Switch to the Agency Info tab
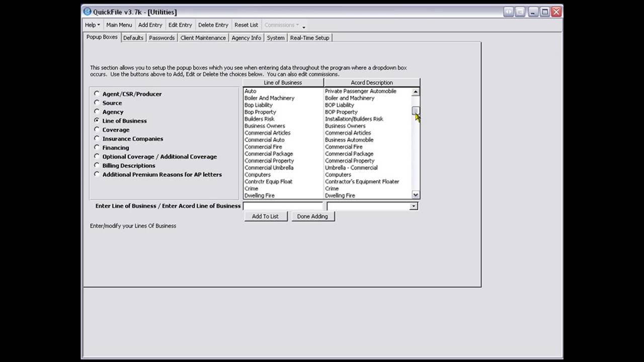Viewport: 644px width, 362px height. [x=247, y=38]
